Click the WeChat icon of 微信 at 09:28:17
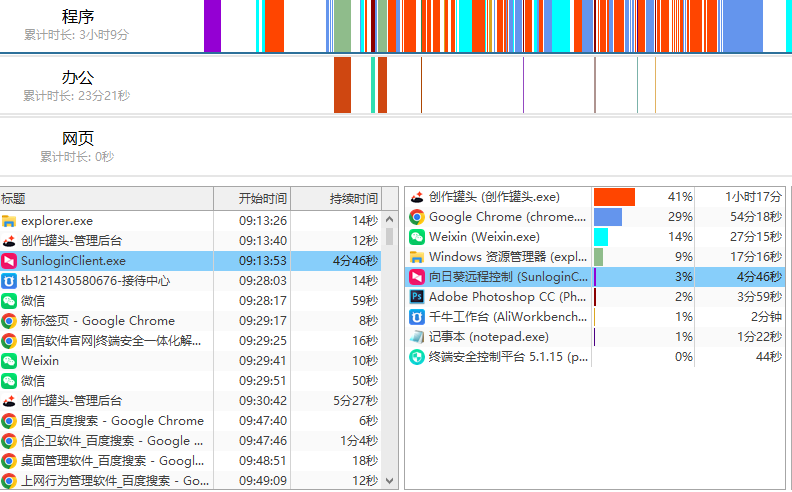The image size is (792, 492). pyautogui.click(x=9, y=301)
